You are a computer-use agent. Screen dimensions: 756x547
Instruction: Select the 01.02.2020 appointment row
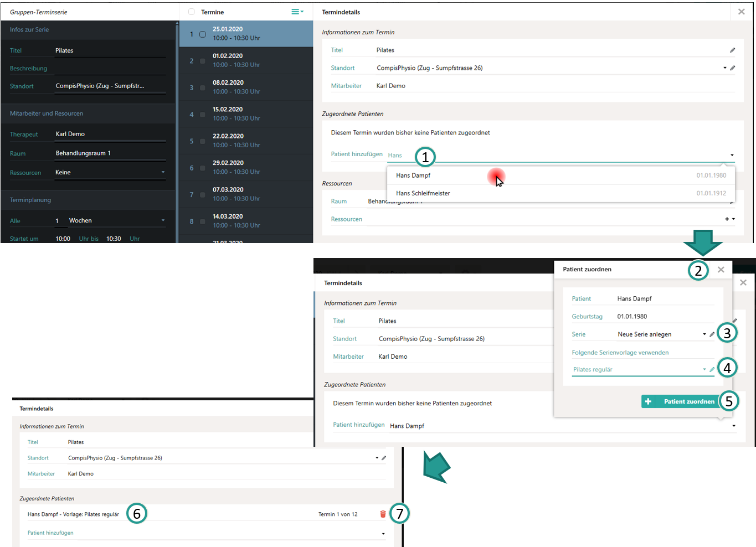(x=246, y=60)
